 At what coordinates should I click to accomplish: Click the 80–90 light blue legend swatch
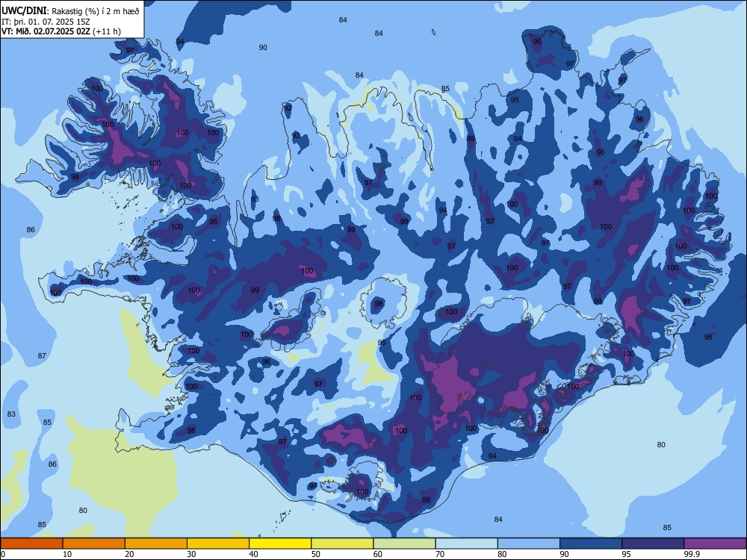(529, 544)
